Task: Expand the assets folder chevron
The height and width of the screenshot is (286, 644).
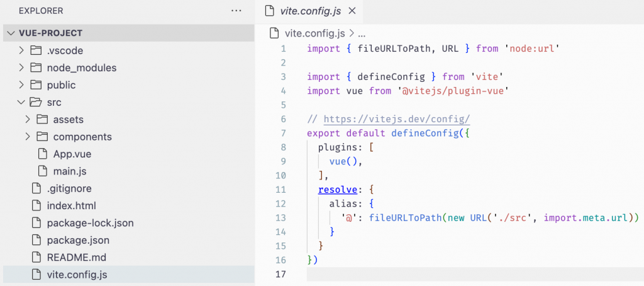Action: 28,119
